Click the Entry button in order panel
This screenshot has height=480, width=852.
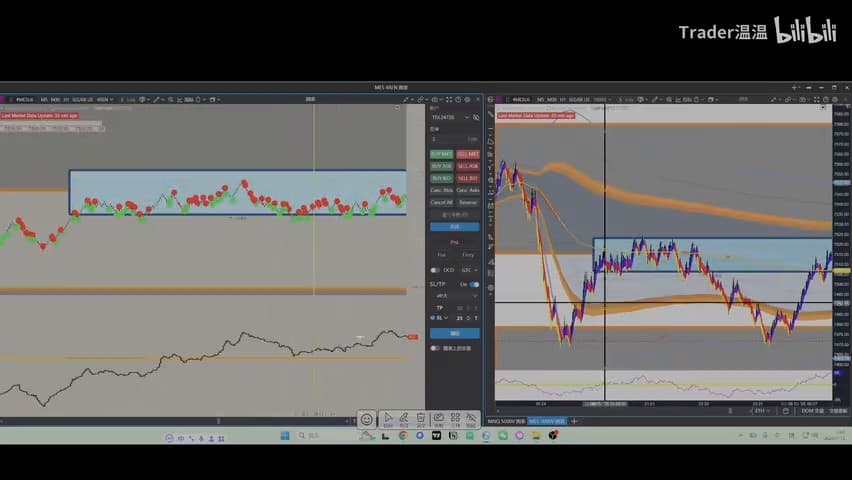click(468, 254)
